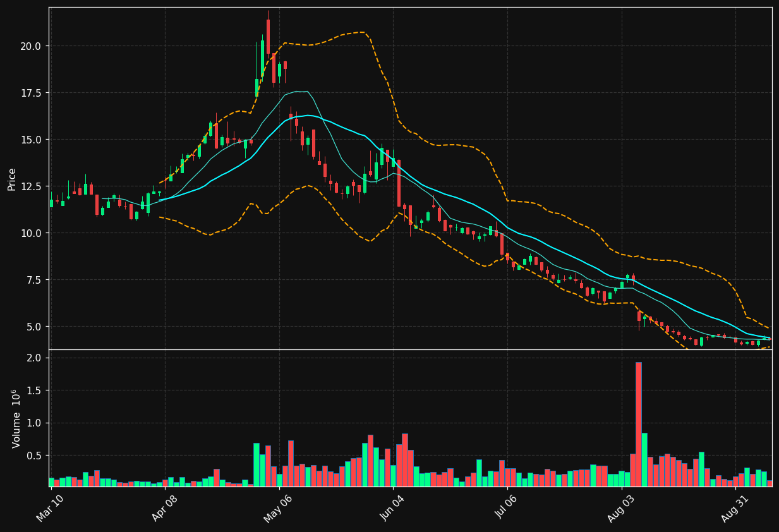
Task: Click the tallest red volume bar near Aug 03
Action: click(x=639, y=425)
